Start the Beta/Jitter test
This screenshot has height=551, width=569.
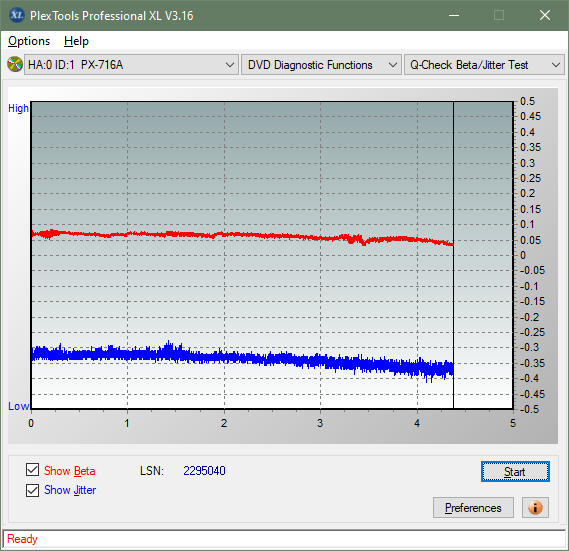pyautogui.click(x=515, y=472)
